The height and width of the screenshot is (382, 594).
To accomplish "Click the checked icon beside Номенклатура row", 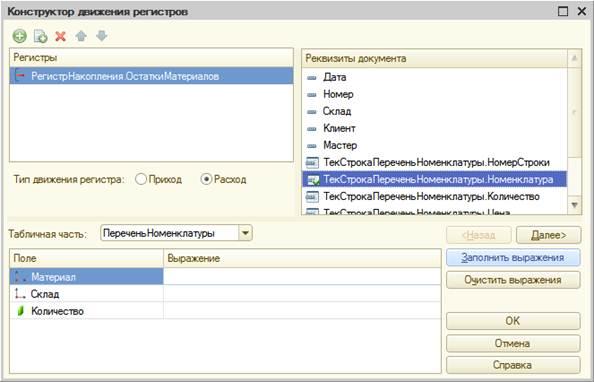I will point(313,180).
